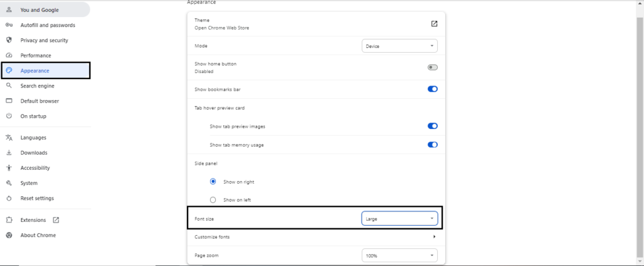Screen dimensions: 644x266
Task: Turn off Show bookmarks bar toggle
Action: [x=432, y=89]
